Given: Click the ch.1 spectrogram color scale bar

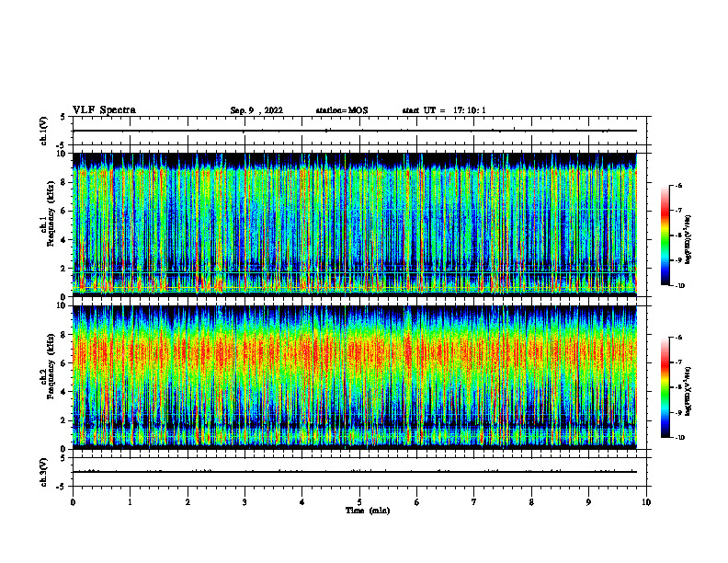Looking at the screenshot, I should (665, 236).
